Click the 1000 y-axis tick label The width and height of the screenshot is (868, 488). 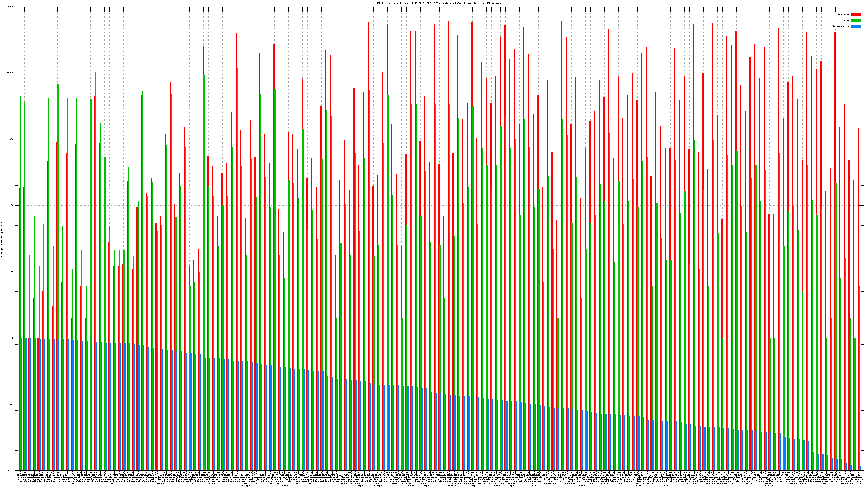[x=11, y=139]
